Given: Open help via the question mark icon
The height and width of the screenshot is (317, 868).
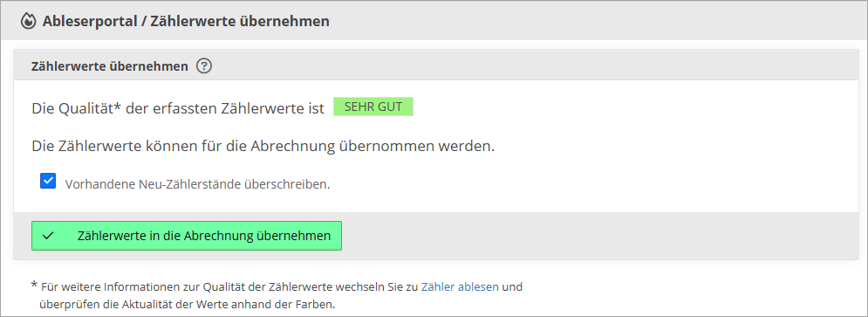Looking at the screenshot, I should pyautogui.click(x=204, y=66).
